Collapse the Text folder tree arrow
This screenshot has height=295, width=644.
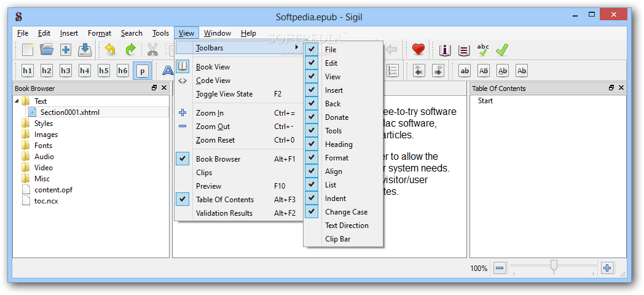click(x=17, y=101)
